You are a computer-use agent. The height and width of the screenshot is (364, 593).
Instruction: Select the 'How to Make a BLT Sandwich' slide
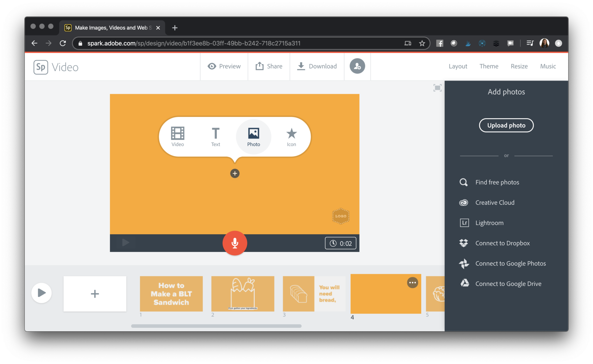pos(171,294)
